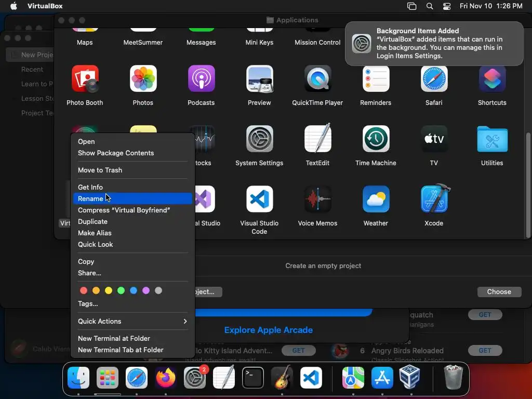Choose Tags... in context menu
This screenshot has height=399, width=532.
coord(132,303)
